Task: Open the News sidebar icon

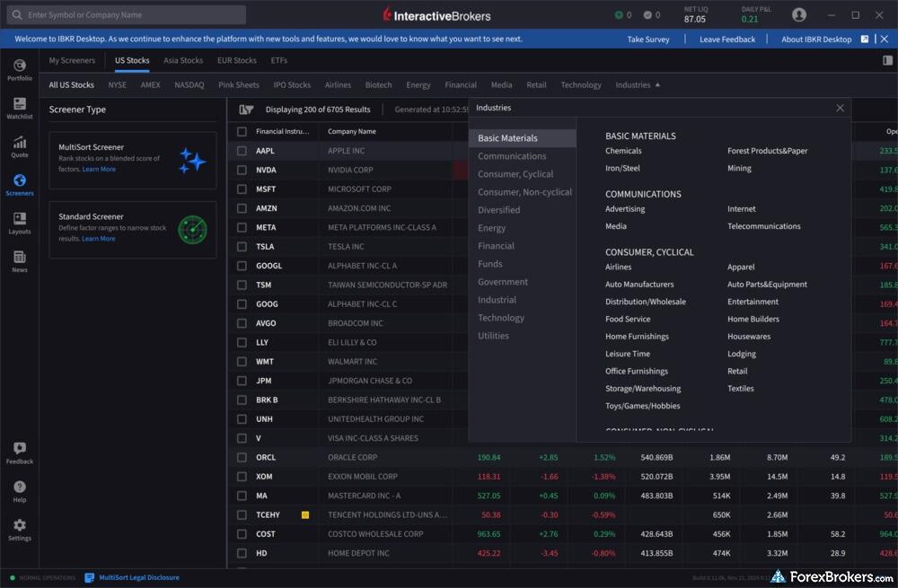Action: click(x=20, y=261)
